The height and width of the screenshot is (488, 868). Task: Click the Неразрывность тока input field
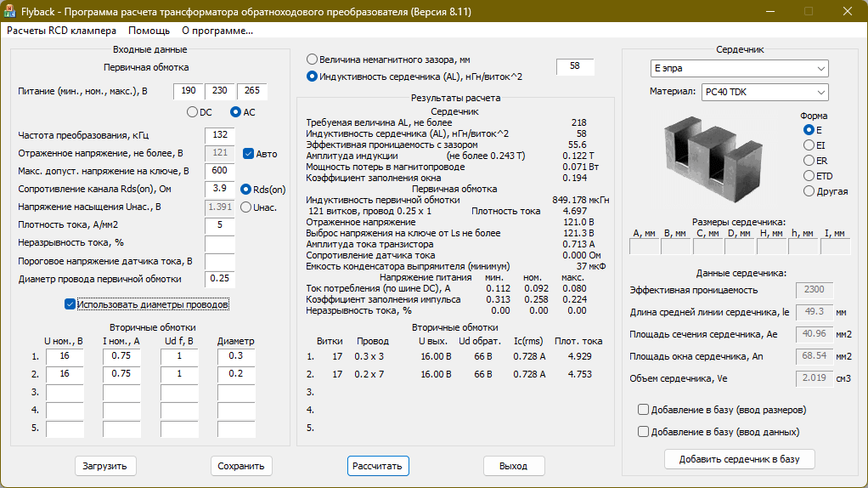[220, 243]
